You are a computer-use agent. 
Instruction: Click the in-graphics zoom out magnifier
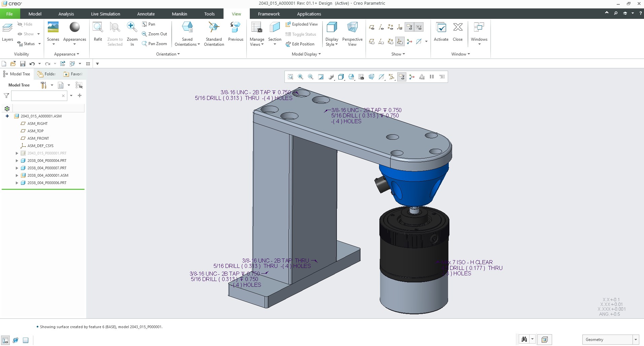click(311, 77)
